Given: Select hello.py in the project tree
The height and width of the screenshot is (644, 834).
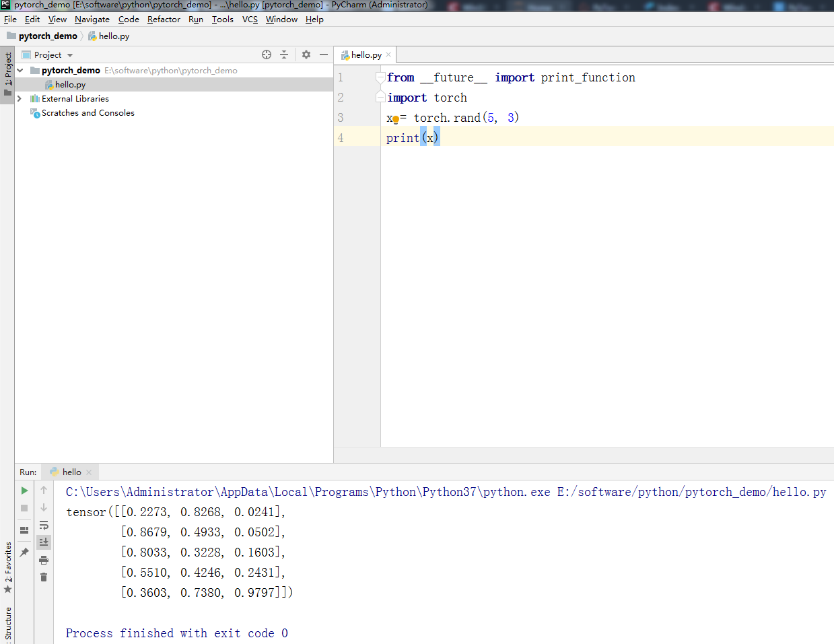Looking at the screenshot, I should tap(70, 85).
